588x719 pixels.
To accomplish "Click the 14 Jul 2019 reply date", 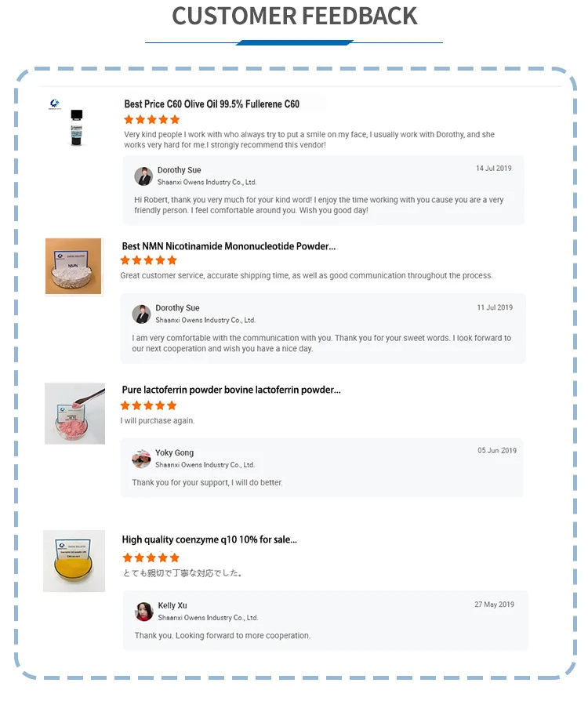I will (x=494, y=169).
